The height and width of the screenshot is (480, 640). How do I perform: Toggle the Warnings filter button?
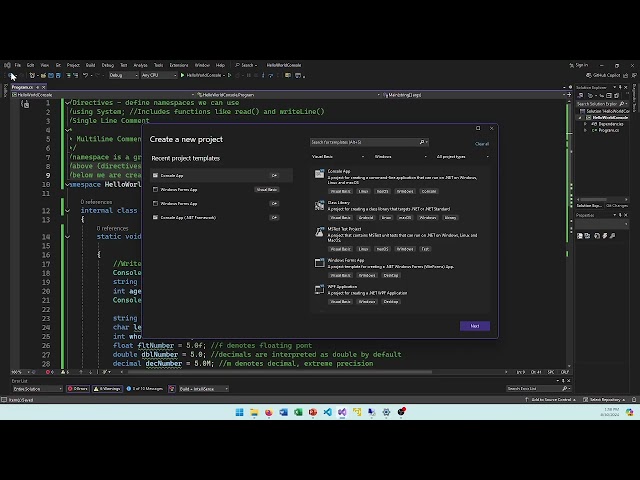coord(107,389)
